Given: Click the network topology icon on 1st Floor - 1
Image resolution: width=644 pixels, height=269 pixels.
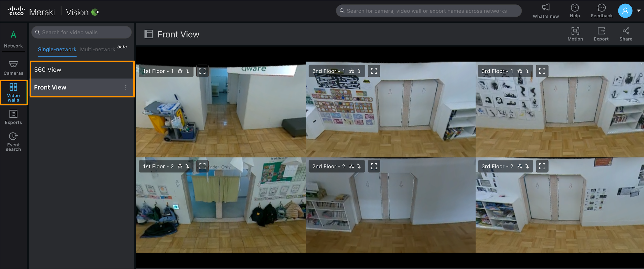Looking at the screenshot, I should click(x=180, y=71).
